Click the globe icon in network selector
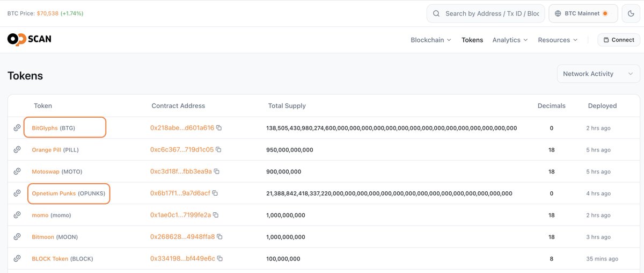This screenshot has width=644, height=273. (558, 13)
